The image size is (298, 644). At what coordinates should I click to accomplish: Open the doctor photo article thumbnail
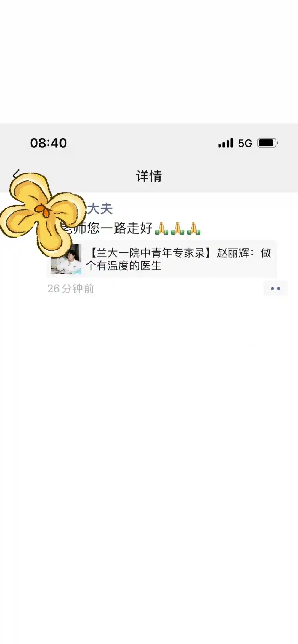66,259
